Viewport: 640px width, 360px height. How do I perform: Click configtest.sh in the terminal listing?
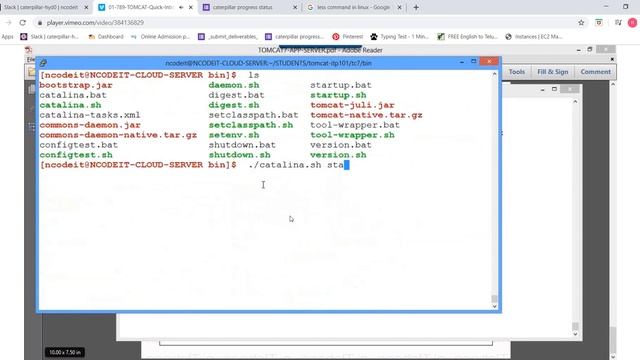(76, 155)
